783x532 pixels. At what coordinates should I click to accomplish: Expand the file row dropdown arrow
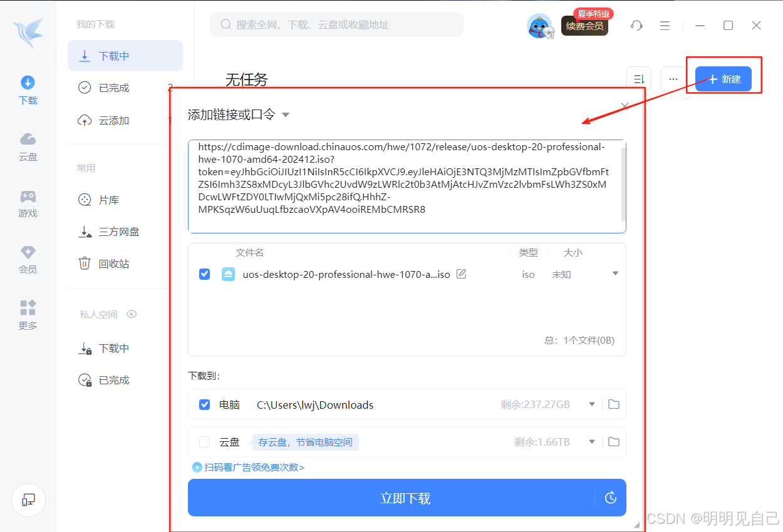[615, 274]
